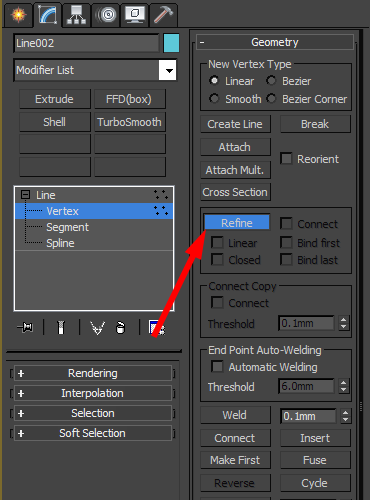Click the Weld button
Image resolution: width=370 pixels, height=500 pixels.
[x=235, y=415]
